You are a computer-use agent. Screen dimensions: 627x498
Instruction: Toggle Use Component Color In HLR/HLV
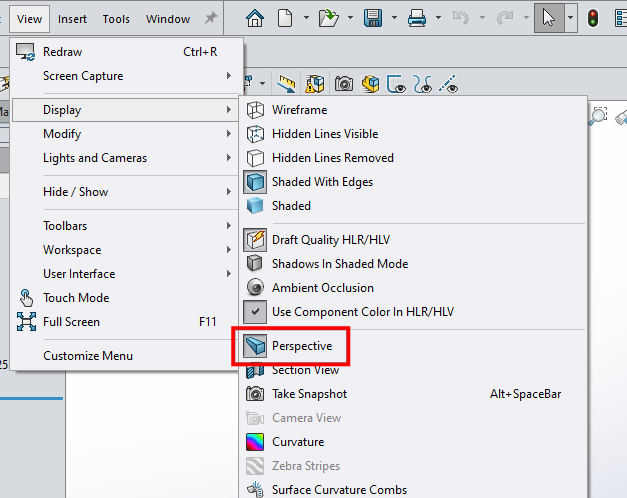point(362,312)
